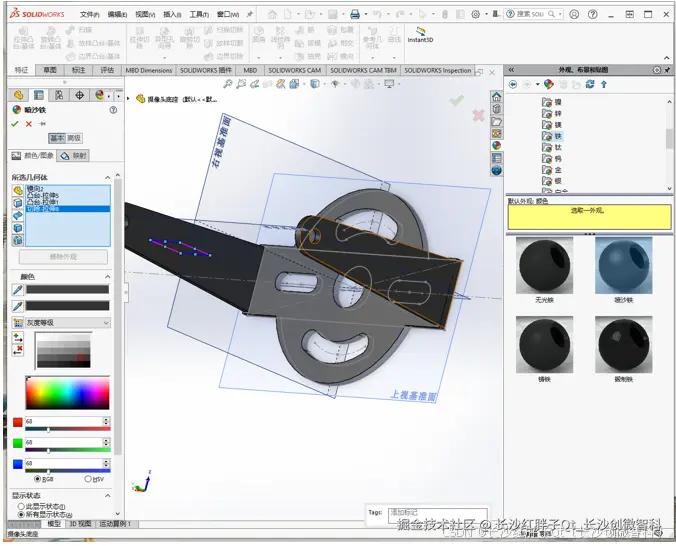Cancel the appearance with red X
Screen dimensions: 676x546
pyautogui.click(x=28, y=124)
